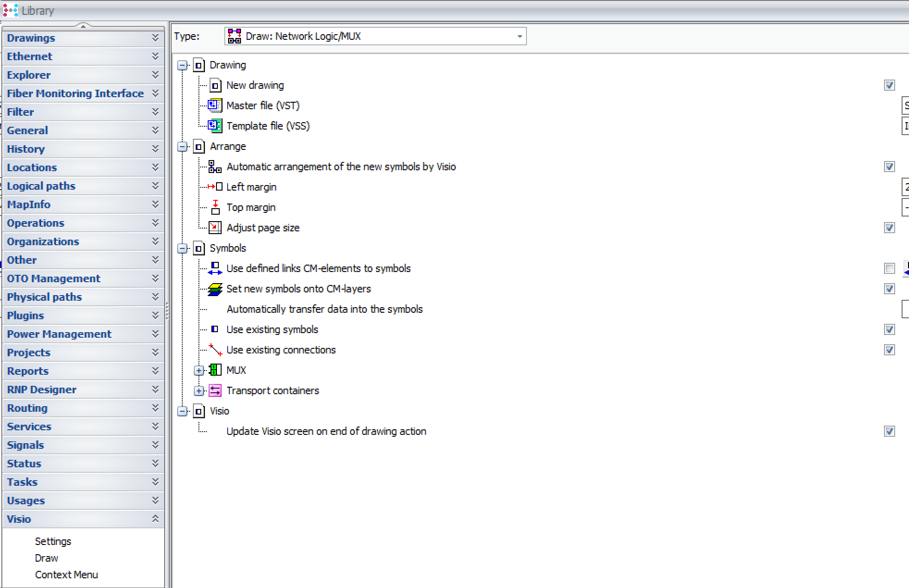
Task: Click the Transport containers icon
Action: pyautogui.click(x=215, y=390)
